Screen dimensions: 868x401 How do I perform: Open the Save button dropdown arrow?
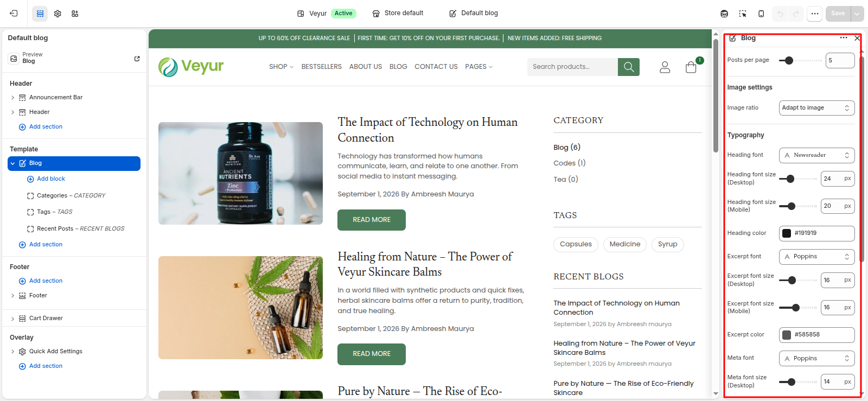point(857,14)
